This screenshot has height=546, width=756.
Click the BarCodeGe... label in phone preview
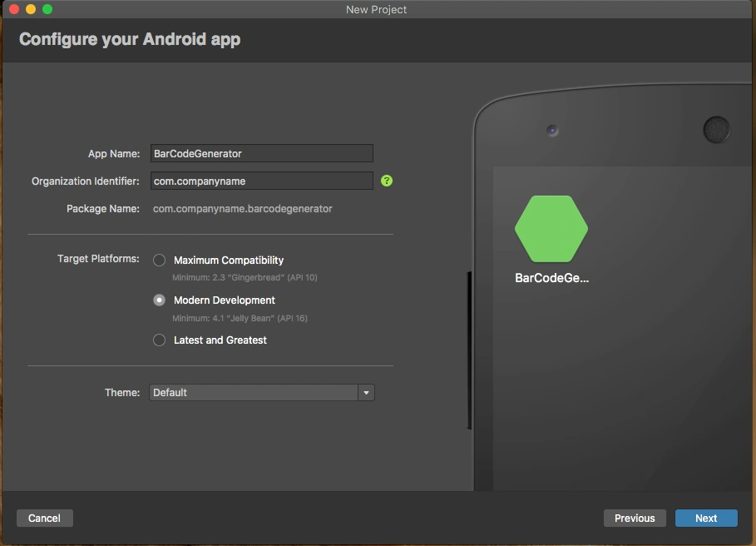[551, 278]
